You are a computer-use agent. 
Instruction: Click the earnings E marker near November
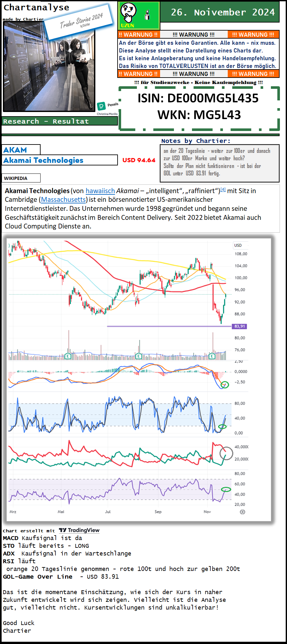click(212, 356)
